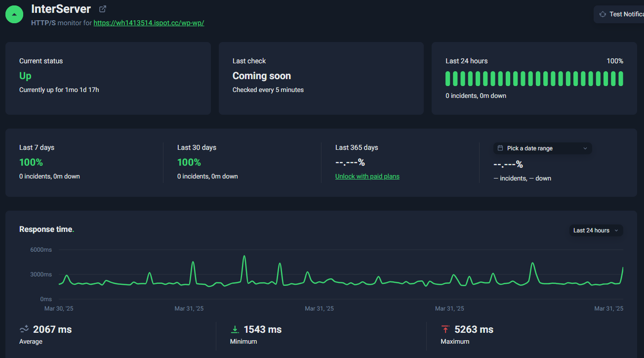Open the Last 24 hours chart range dropdown

click(596, 230)
